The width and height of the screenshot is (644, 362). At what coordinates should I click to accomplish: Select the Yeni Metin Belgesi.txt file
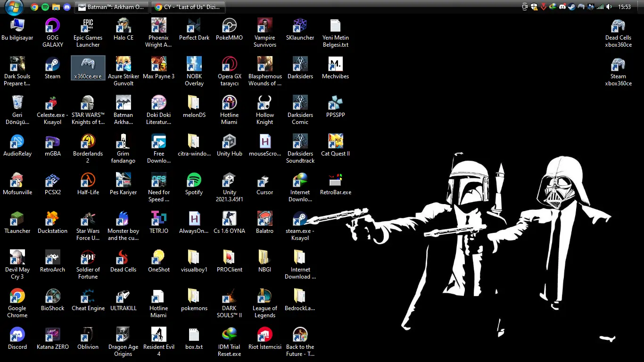pos(336,33)
